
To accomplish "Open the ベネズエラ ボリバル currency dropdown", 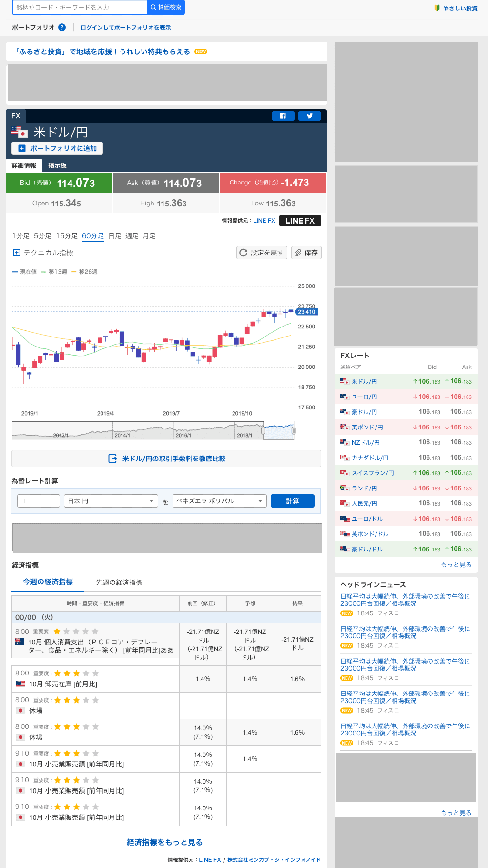I will (219, 501).
